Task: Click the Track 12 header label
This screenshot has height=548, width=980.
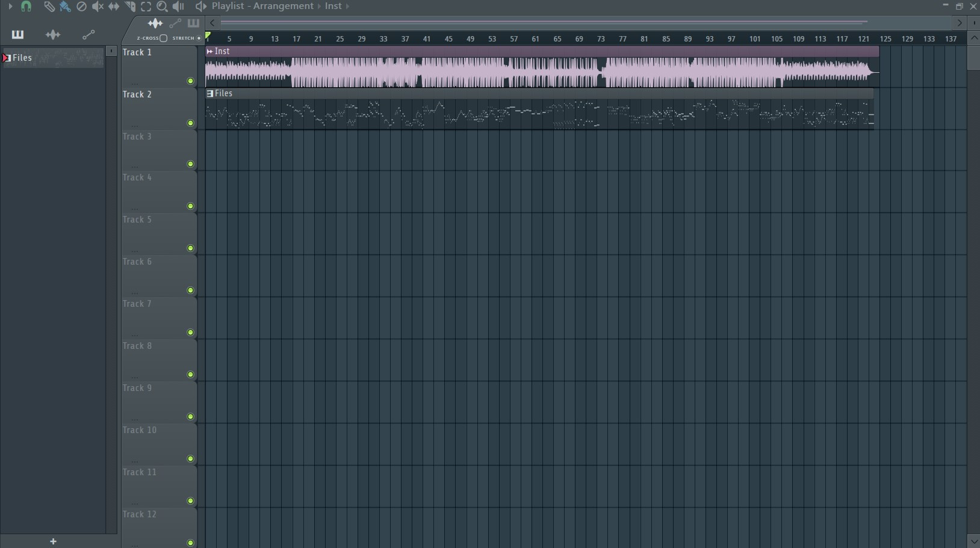Action: click(140, 514)
